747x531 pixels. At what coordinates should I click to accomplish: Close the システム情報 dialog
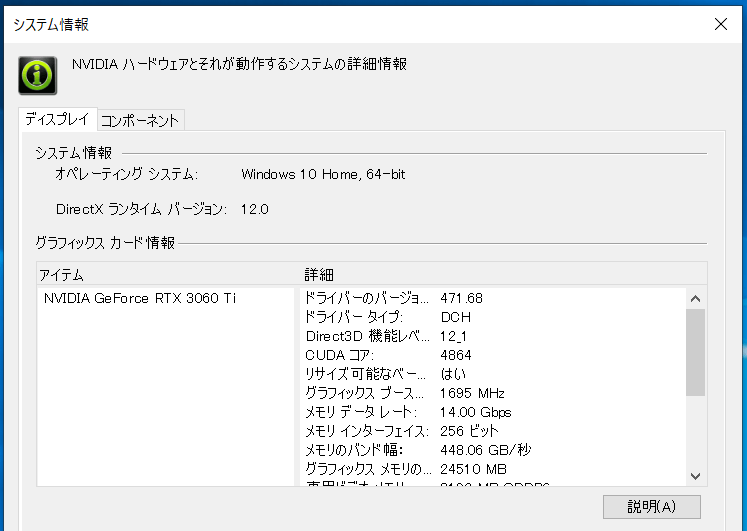coord(721,24)
